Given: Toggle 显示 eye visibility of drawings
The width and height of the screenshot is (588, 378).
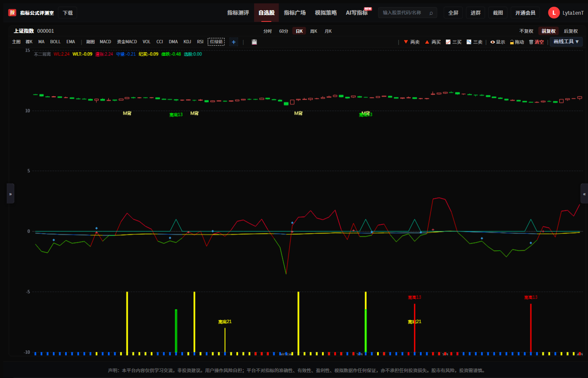Looking at the screenshot, I should [498, 42].
